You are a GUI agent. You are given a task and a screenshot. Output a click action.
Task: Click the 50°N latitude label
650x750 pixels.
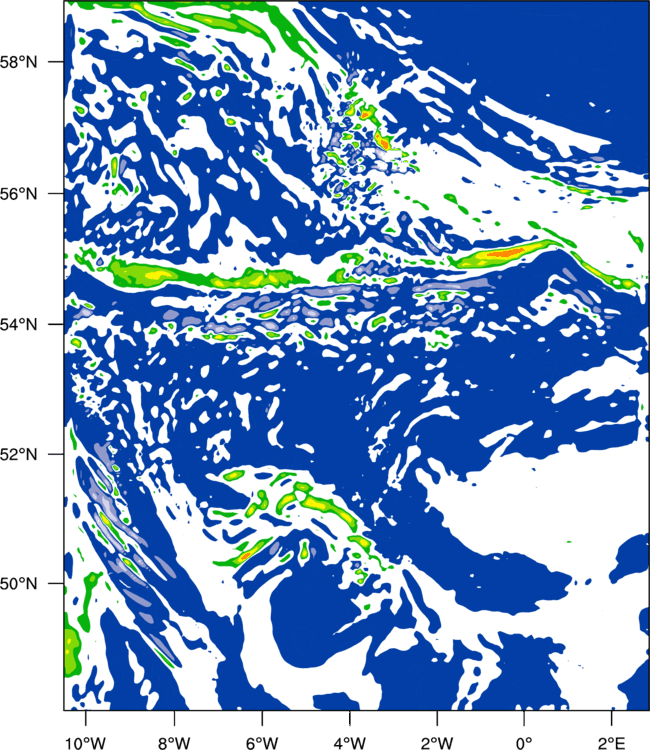tap(19, 584)
